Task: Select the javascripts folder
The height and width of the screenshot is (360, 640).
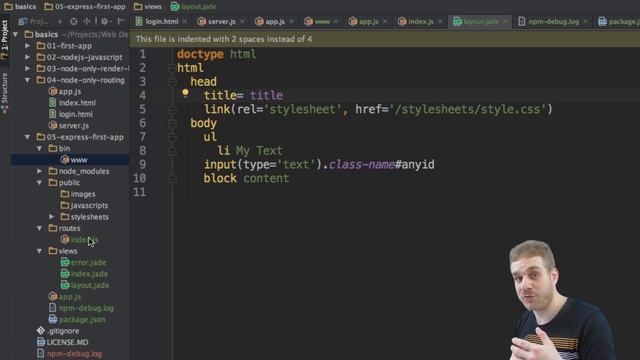Action: tap(84, 205)
